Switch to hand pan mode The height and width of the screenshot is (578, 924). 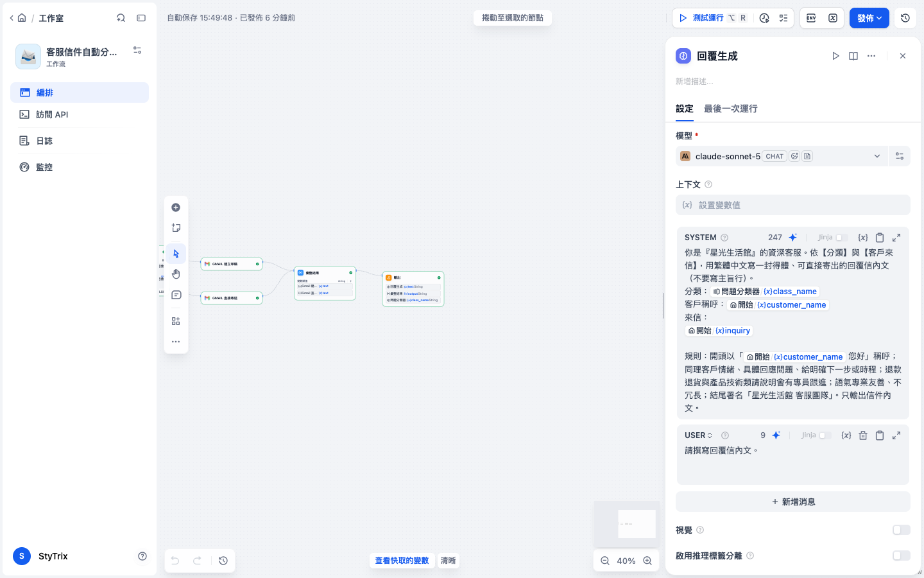point(176,274)
